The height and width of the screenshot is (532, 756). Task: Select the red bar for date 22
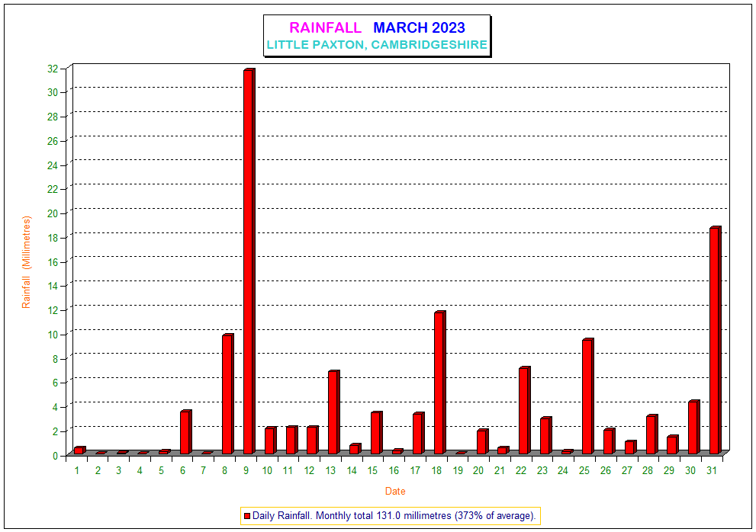525,411
